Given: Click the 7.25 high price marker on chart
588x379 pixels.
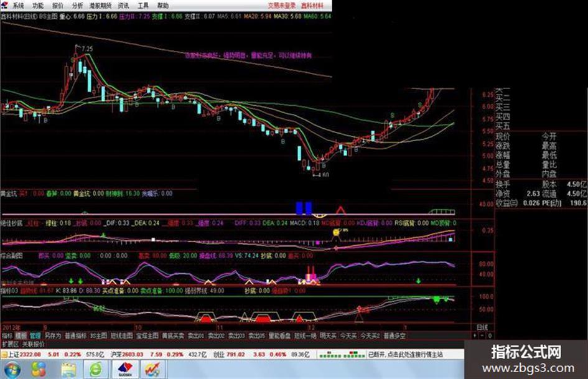Looking at the screenshot, I should point(86,49).
